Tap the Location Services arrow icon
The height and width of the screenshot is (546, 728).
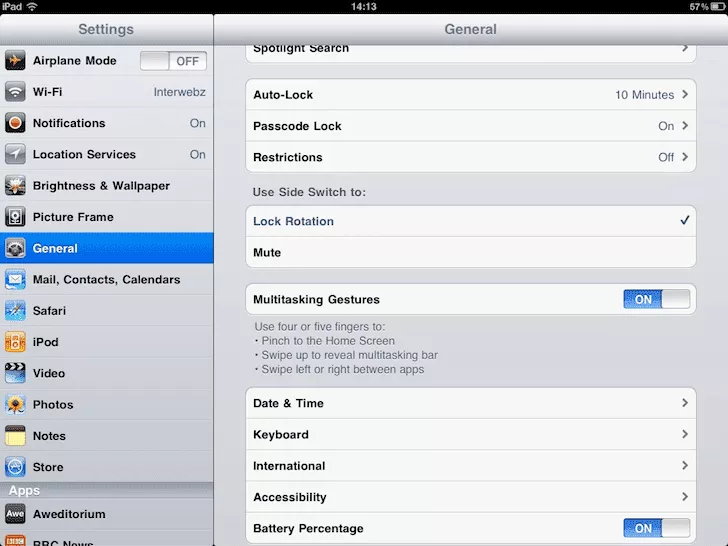[15, 154]
